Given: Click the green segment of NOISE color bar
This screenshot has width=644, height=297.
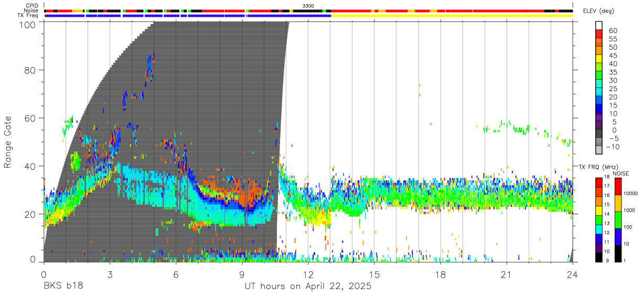Looking at the screenshot, I should coord(617,220).
